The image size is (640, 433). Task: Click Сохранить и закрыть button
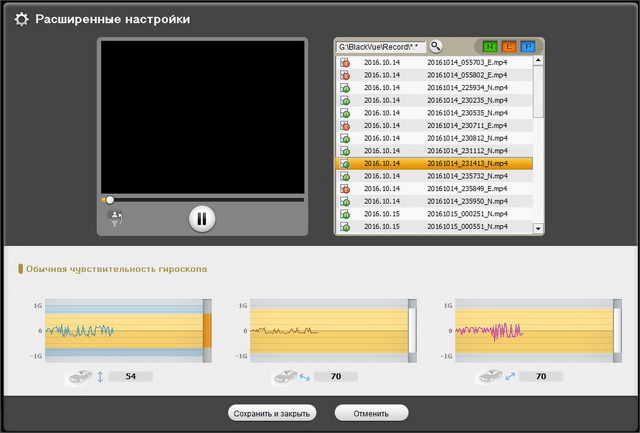pos(272,413)
